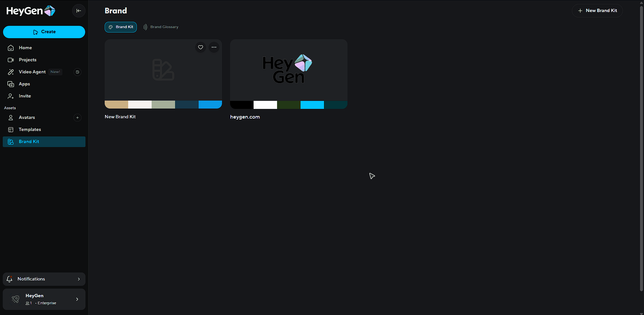644x315 pixels.
Task: Open Video Agent history clock icon
Action: click(77, 72)
